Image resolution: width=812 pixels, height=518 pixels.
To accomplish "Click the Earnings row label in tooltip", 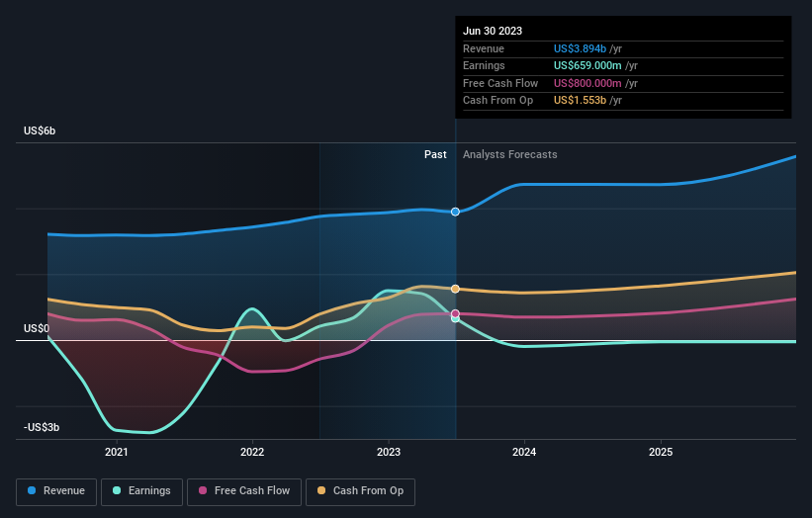I will coord(484,65).
